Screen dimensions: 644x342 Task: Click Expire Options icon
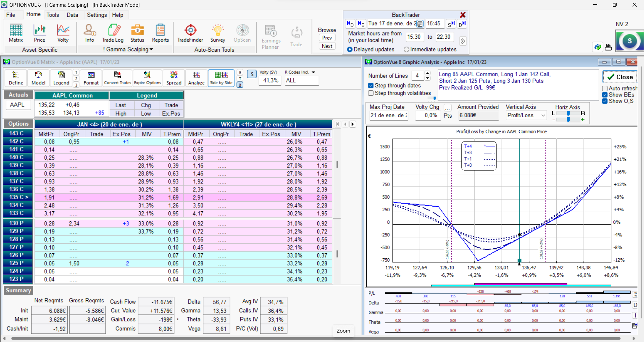click(148, 78)
